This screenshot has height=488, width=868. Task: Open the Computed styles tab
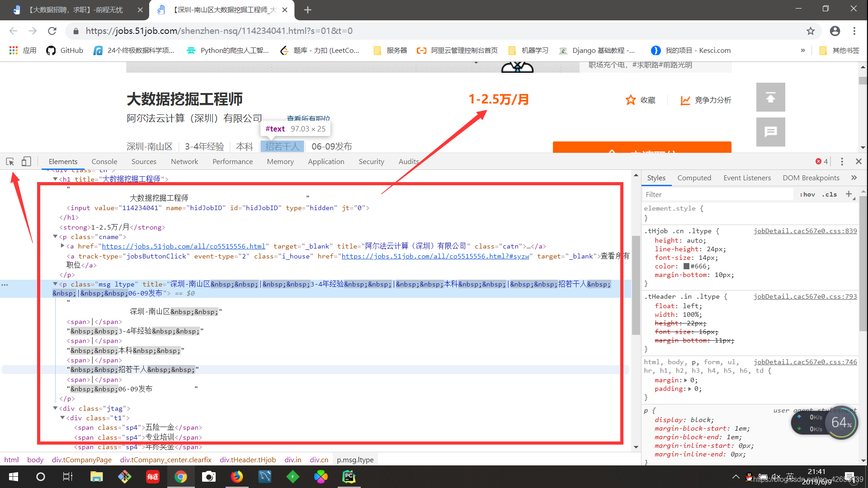click(x=694, y=178)
